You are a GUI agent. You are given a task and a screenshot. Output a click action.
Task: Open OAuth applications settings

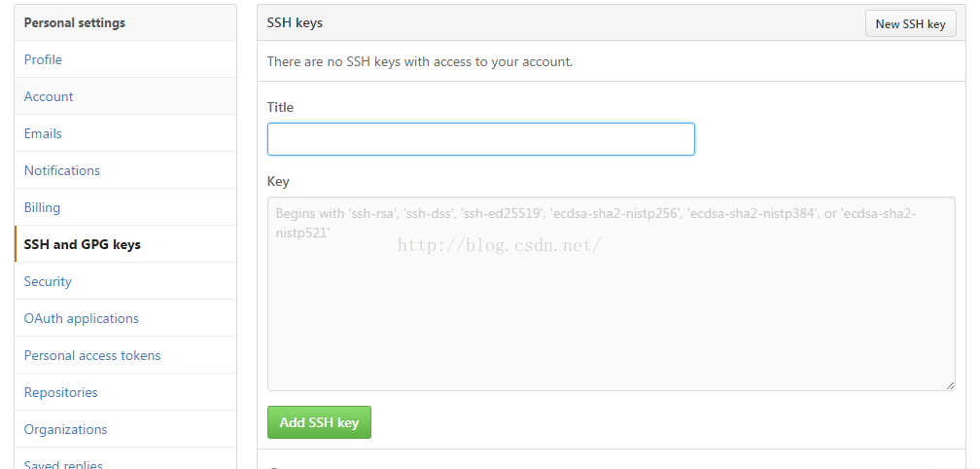tap(82, 318)
